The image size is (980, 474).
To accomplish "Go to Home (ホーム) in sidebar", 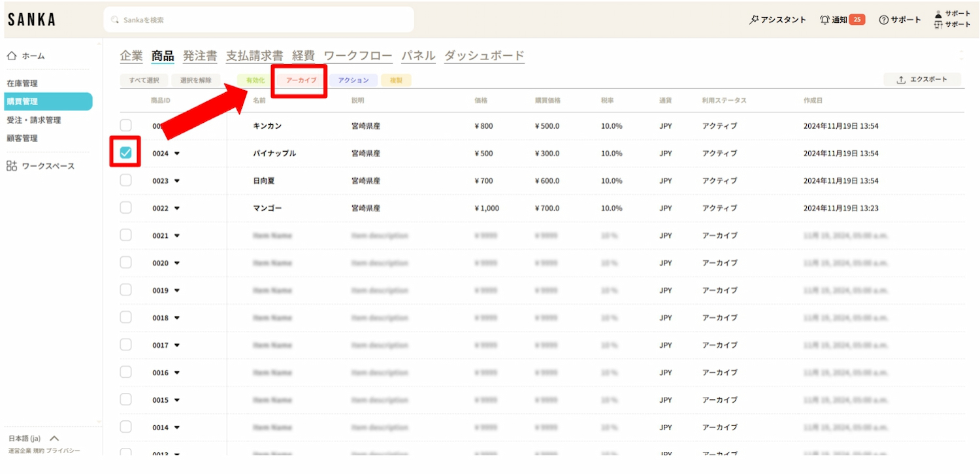I will tap(27, 56).
